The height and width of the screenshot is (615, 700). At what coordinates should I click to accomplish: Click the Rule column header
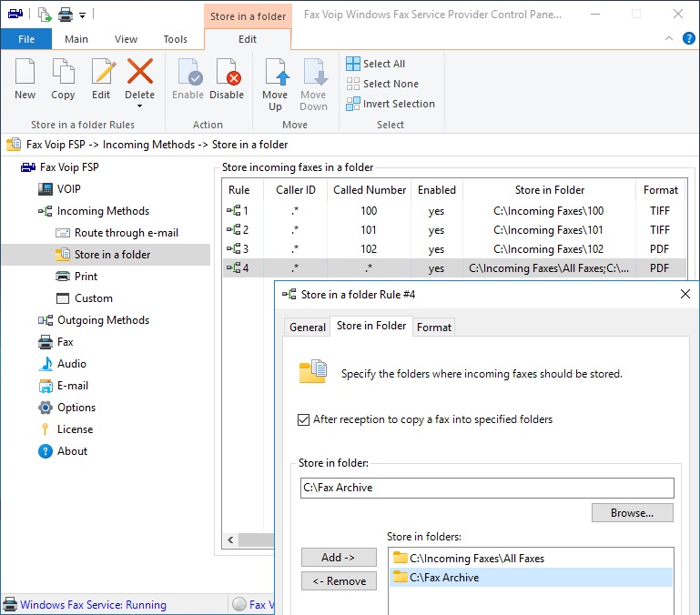coord(243,190)
